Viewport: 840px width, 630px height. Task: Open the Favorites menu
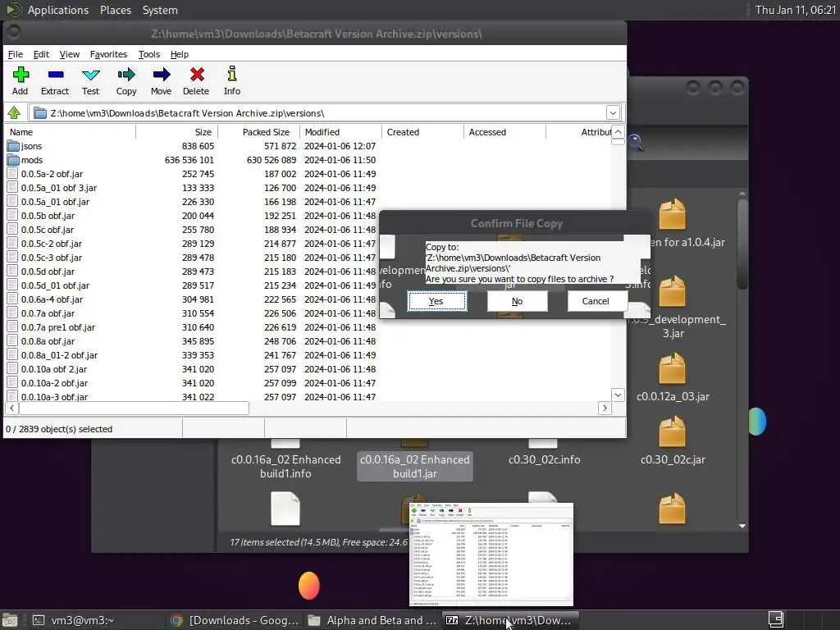pyautogui.click(x=108, y=54)
